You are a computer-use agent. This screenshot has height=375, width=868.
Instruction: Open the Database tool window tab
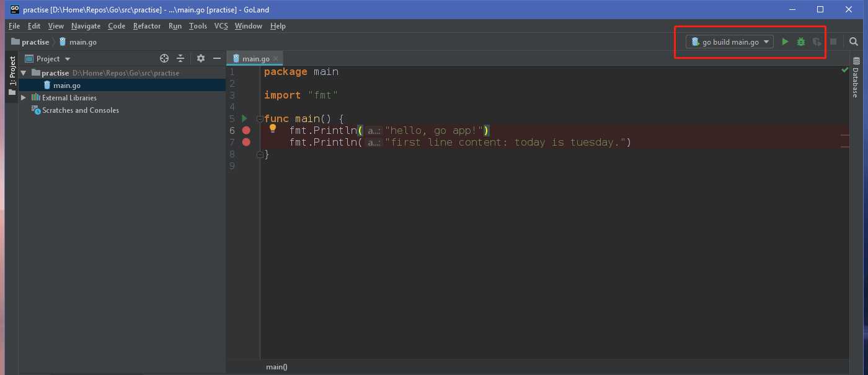[x=856, y=77]
